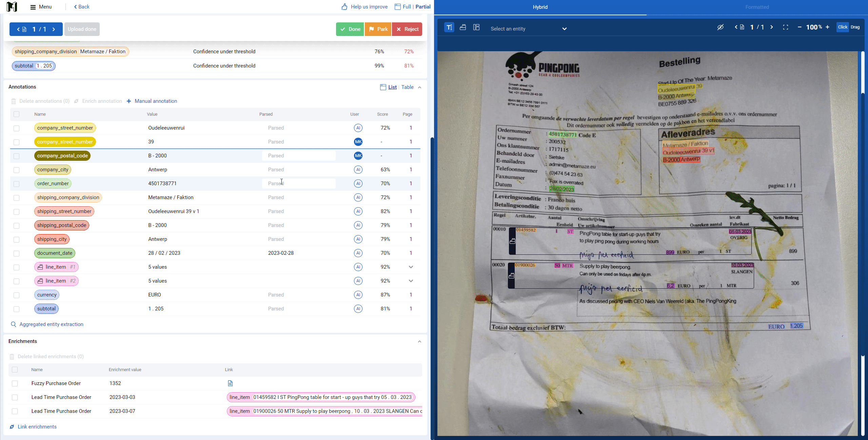The height and width of the screenshot is (440, 868).
Task: Click the Upload done button
Action: (82, 29)
